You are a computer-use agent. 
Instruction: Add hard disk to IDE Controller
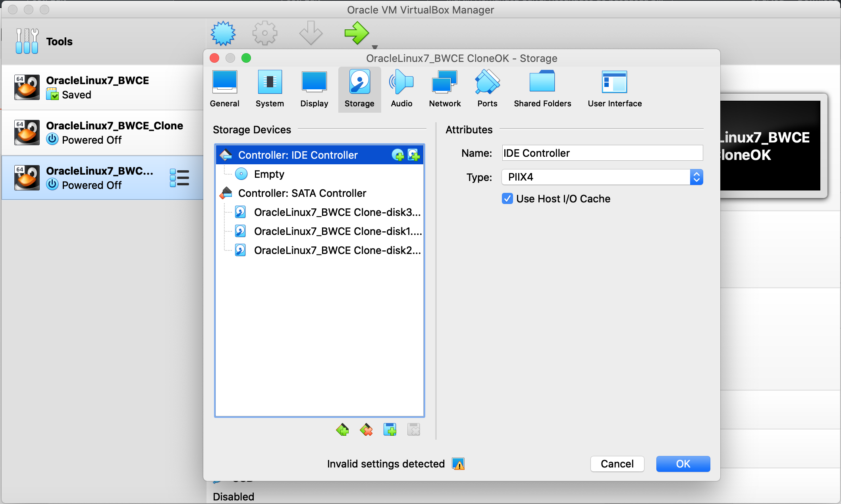point(414,155)
